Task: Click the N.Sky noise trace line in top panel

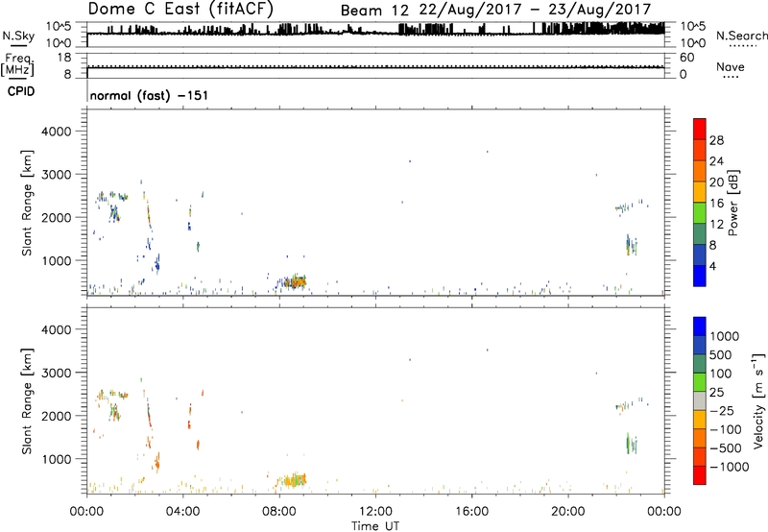Action: click(375, 34)
